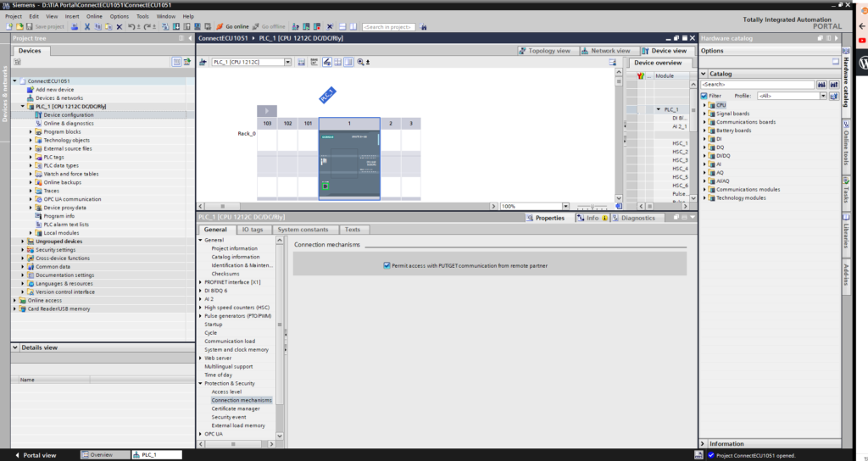Click the Go online button

(232, 26)
